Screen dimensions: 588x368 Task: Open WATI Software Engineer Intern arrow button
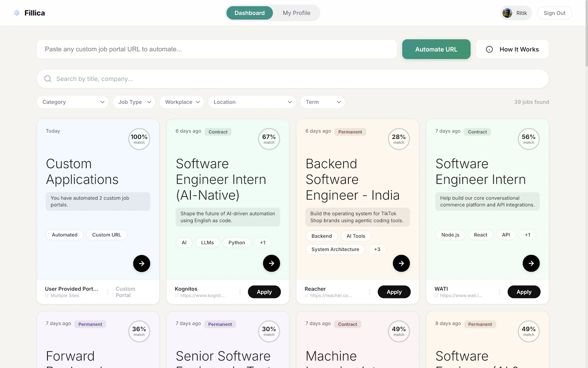pos(531,263)
